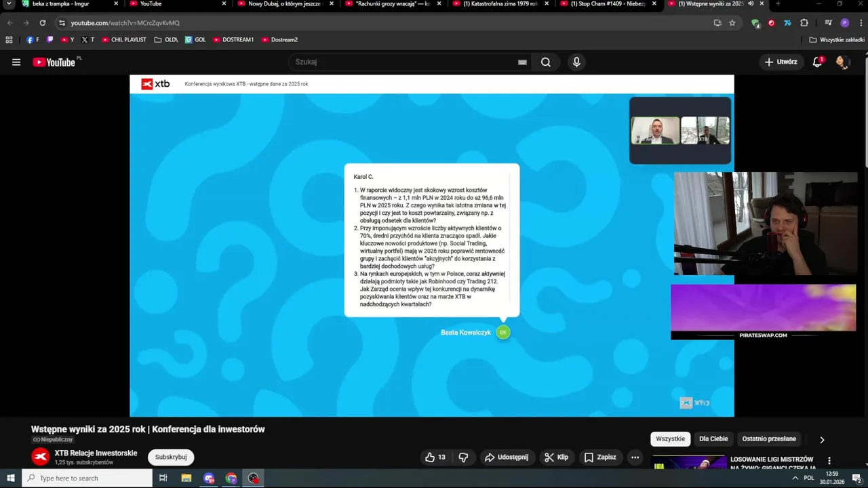Viewport: 868px width, 488px height.
Task: Start voice search with the microphone
Action: tap(576, 62)
